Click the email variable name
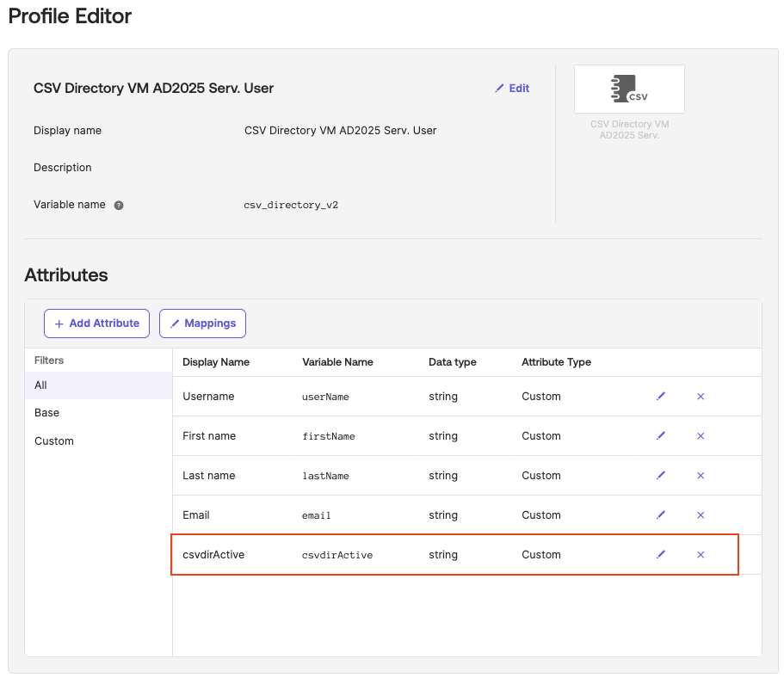784x684 pixels. tap(317, 515)
